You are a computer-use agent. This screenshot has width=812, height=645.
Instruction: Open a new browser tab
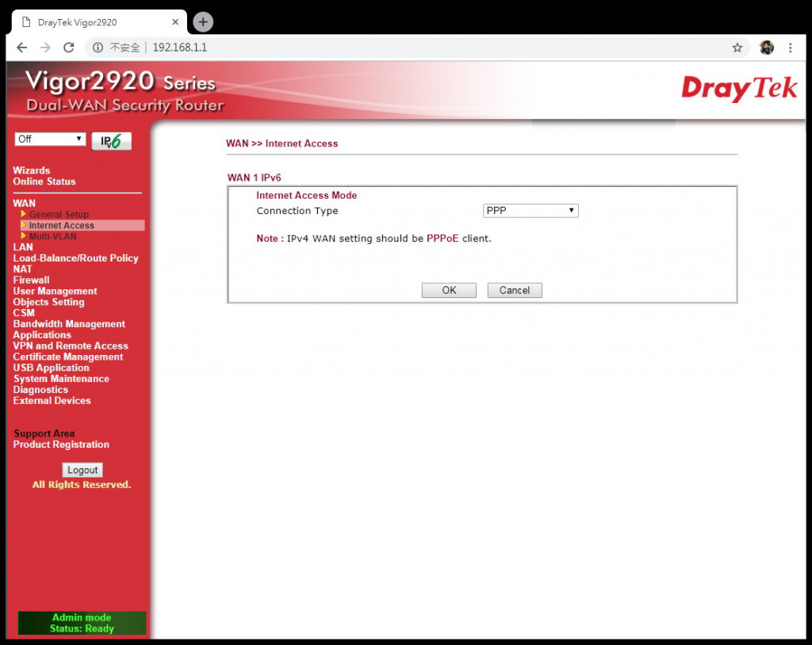click(203, 21)
